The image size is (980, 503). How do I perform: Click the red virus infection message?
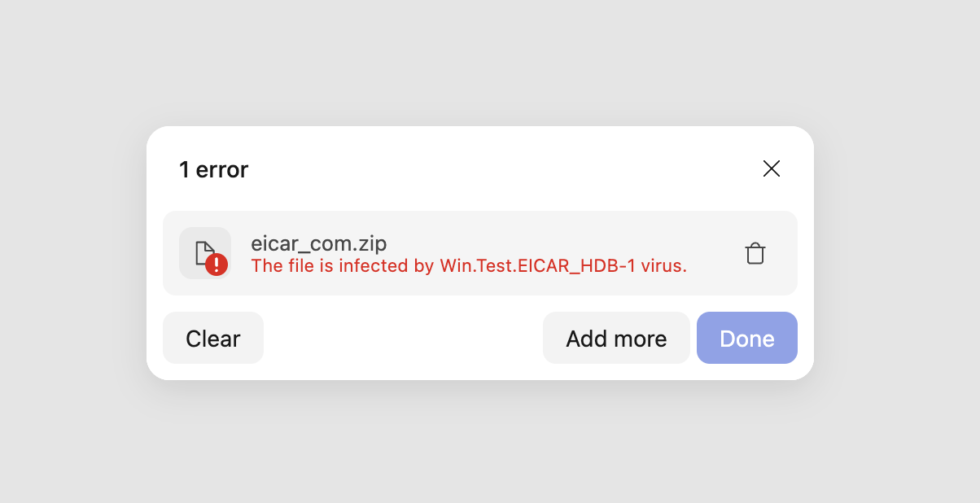tap(468, 265)
